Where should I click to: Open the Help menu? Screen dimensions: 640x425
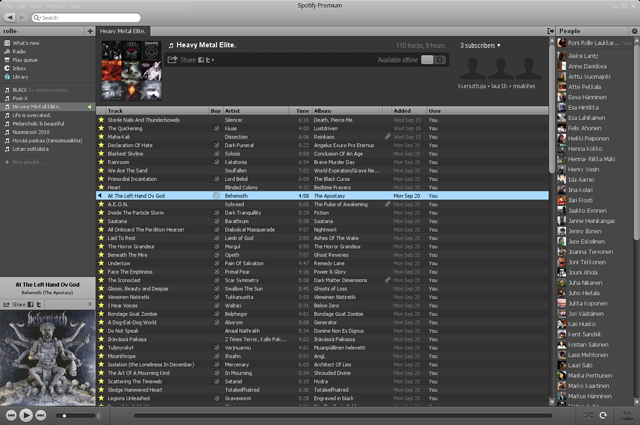75,6
